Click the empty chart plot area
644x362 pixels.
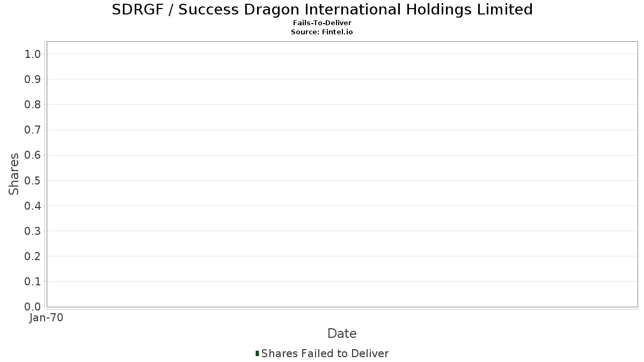pyautogui.click(x=342, y=174)
